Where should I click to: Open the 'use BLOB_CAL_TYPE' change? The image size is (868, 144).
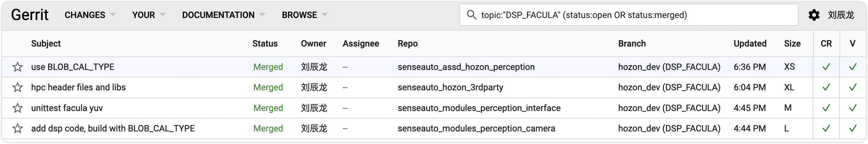73,67
